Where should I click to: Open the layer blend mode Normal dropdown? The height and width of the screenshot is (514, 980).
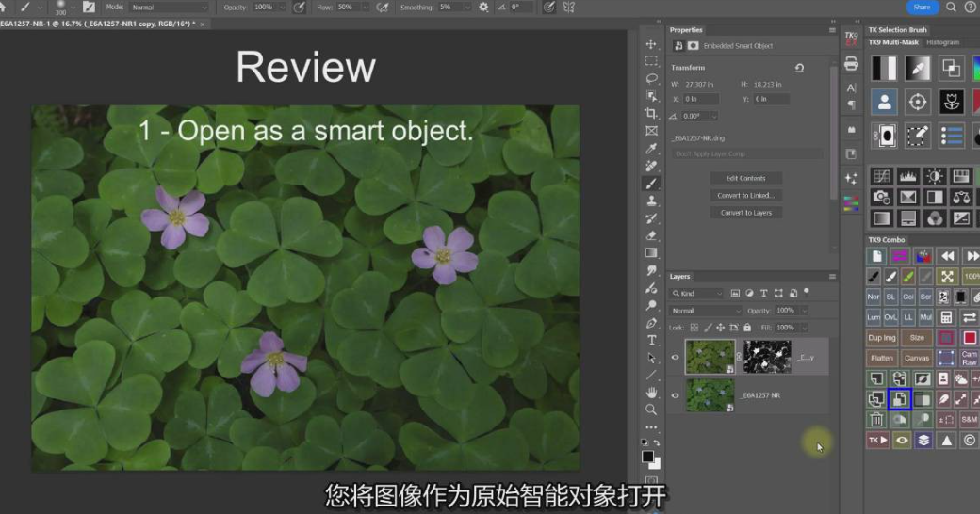tap(706, 311)
